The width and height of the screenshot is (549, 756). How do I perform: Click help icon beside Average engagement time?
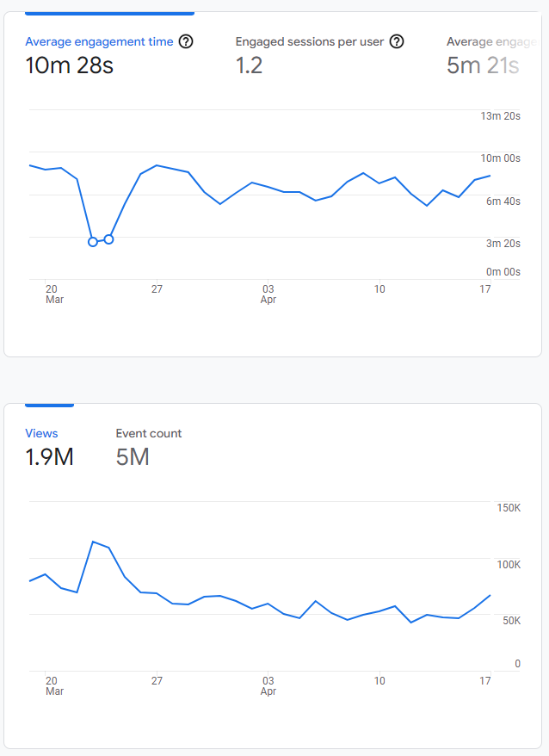tap(186, 41)
